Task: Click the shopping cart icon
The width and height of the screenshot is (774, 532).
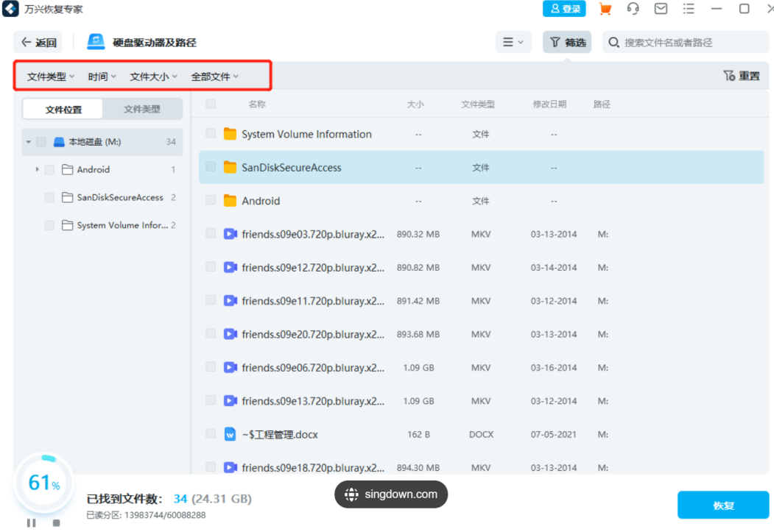Action: [x=605, y=9]
